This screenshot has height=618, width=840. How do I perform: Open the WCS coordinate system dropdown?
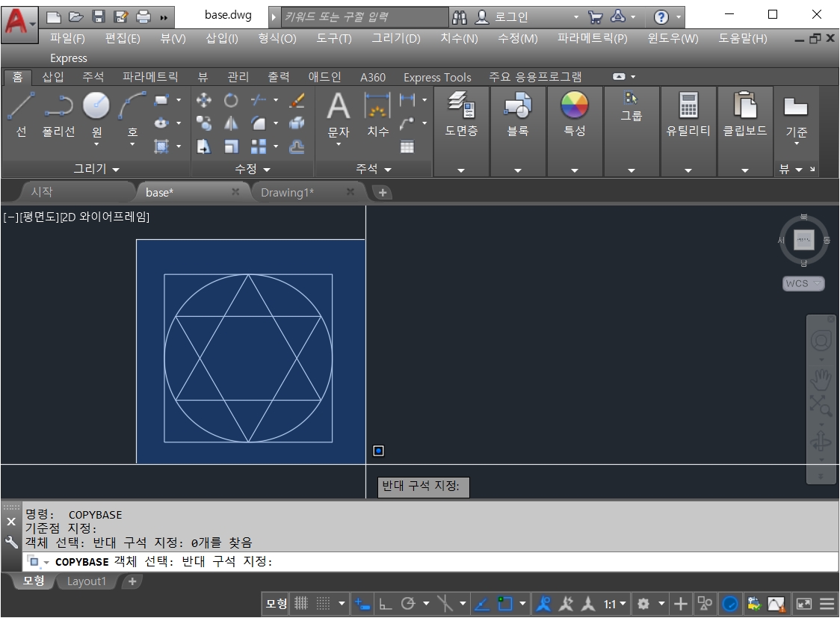pos(803,283)
